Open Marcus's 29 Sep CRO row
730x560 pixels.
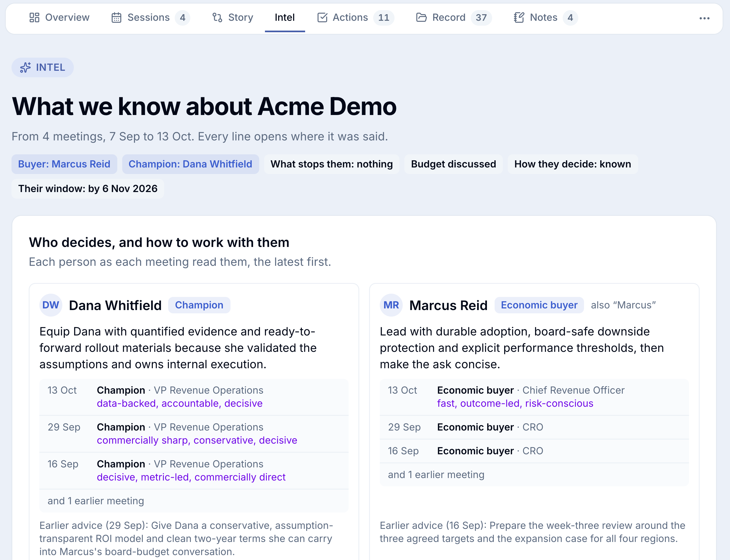[534, 427]
